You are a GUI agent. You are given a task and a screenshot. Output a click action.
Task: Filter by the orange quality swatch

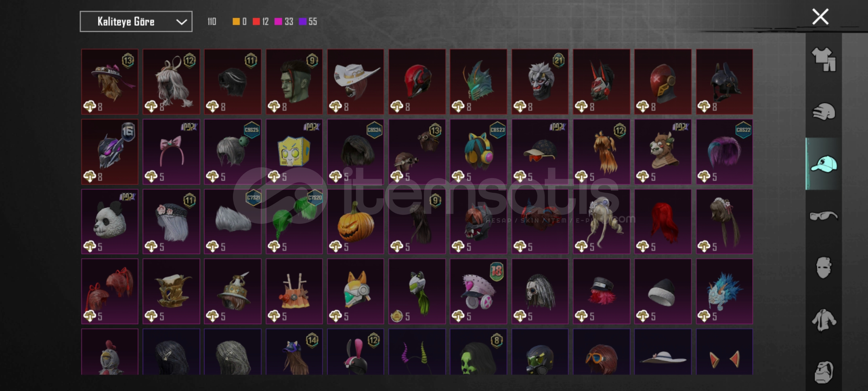coord(239,22)
